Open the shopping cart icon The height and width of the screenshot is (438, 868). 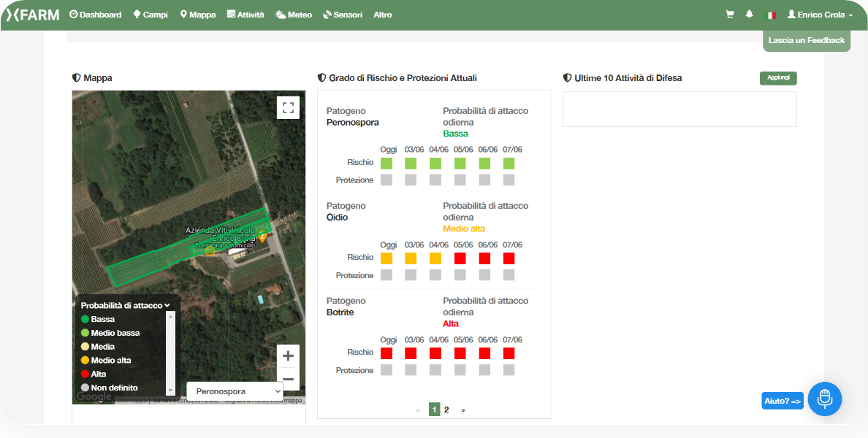tap(729, 15)
